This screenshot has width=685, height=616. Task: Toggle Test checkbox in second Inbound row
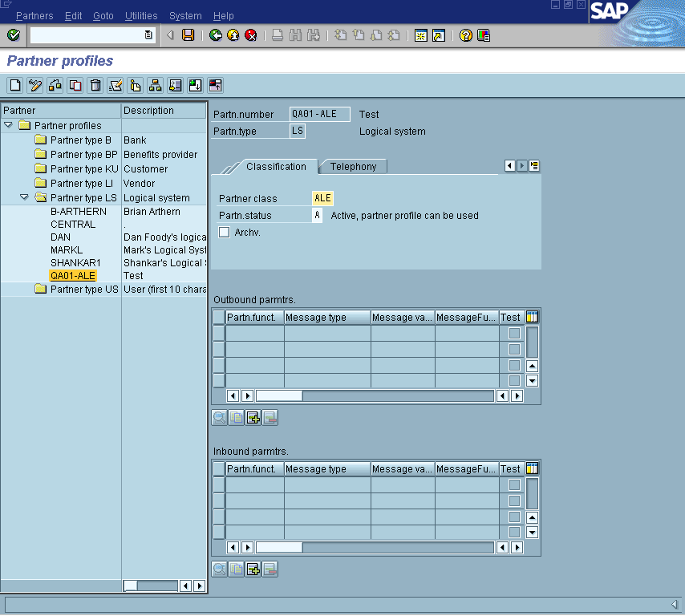click(x=515, y=500)
